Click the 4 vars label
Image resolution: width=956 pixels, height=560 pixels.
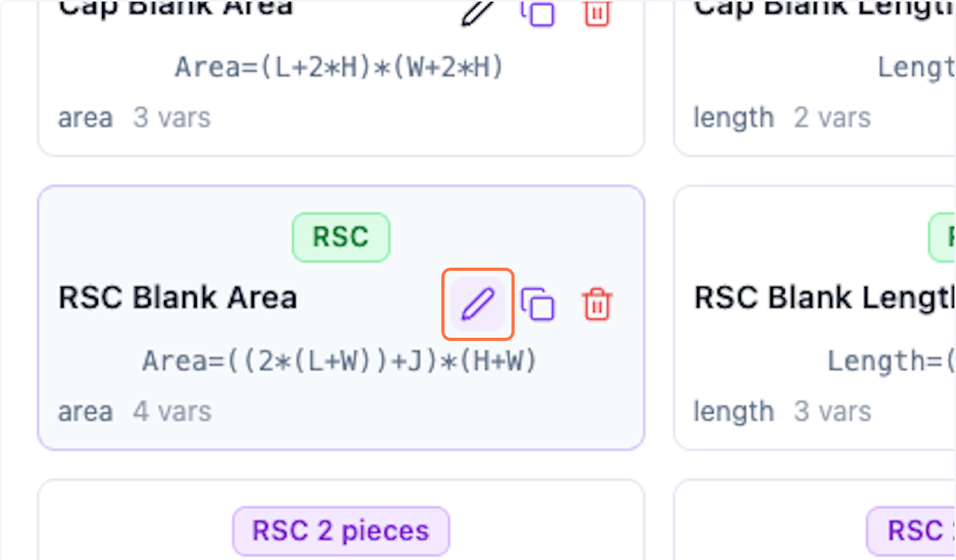pos(170,411)
